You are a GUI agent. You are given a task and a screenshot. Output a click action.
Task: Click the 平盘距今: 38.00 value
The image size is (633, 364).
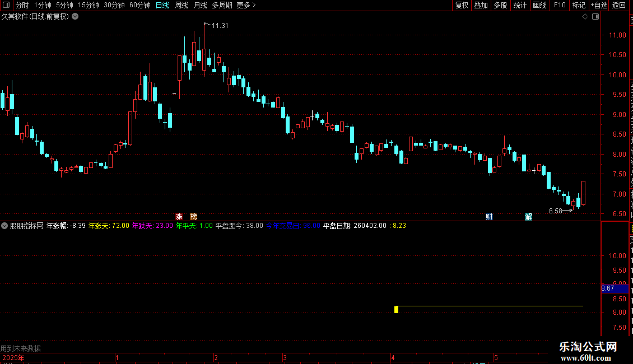point(239,226)
